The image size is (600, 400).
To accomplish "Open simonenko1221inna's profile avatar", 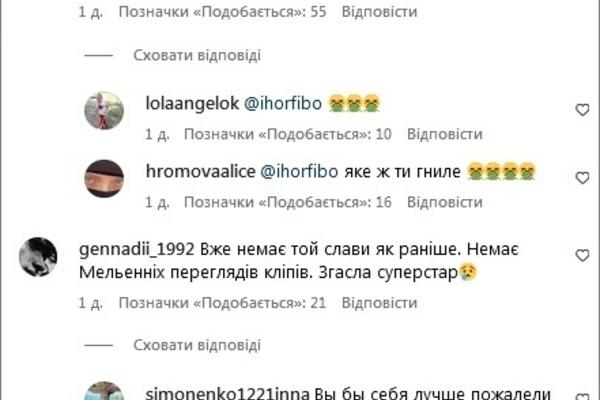I will pos(104,391).
